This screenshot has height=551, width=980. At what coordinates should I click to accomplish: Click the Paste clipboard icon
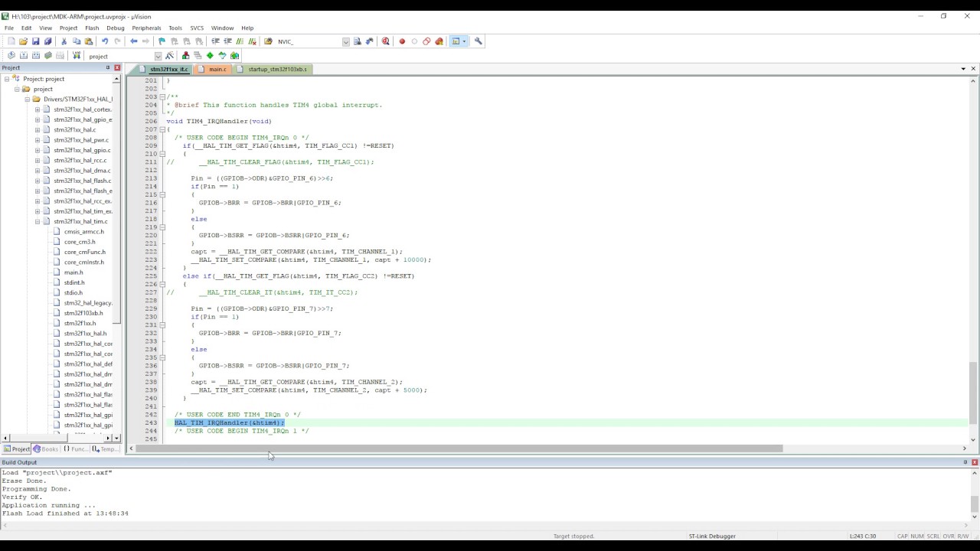coord(88,41)
